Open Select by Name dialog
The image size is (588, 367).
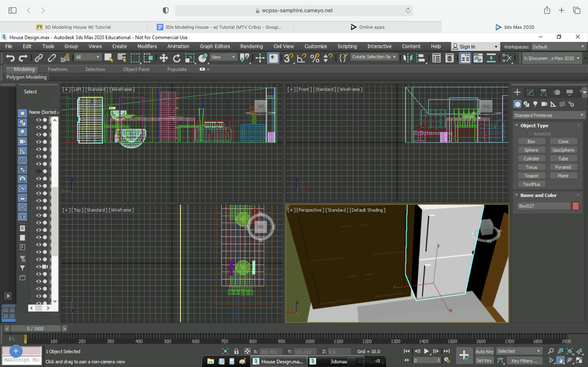122,58
